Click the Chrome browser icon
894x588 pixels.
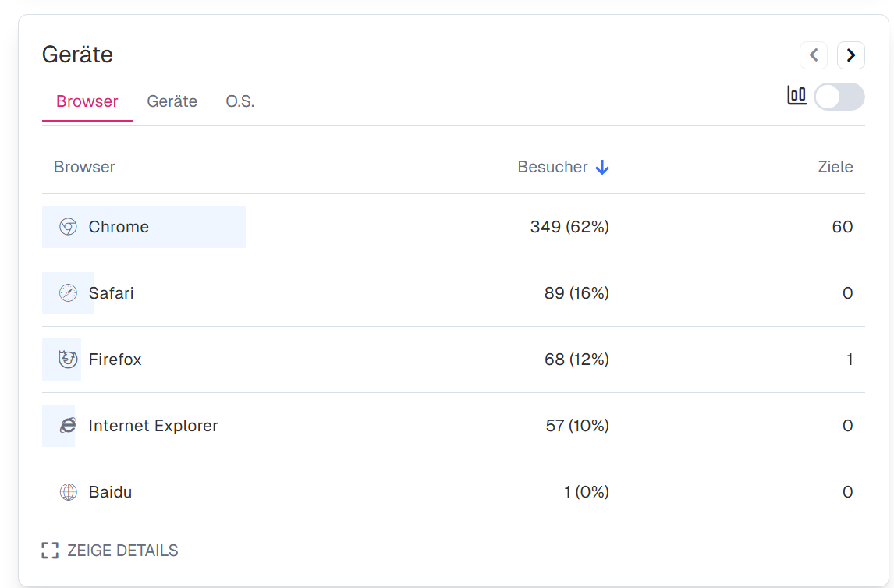[x=69, y=227]
